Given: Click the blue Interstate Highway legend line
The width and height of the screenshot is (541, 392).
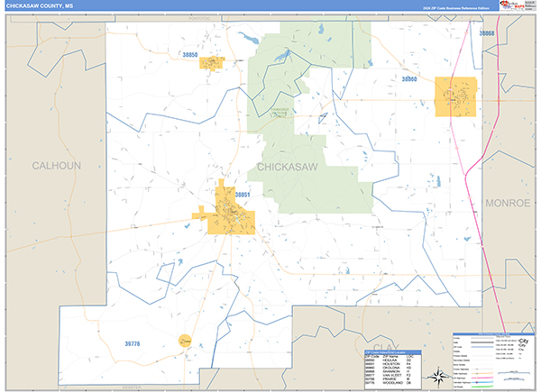Looking at the screenshot, I should (482, 382).
